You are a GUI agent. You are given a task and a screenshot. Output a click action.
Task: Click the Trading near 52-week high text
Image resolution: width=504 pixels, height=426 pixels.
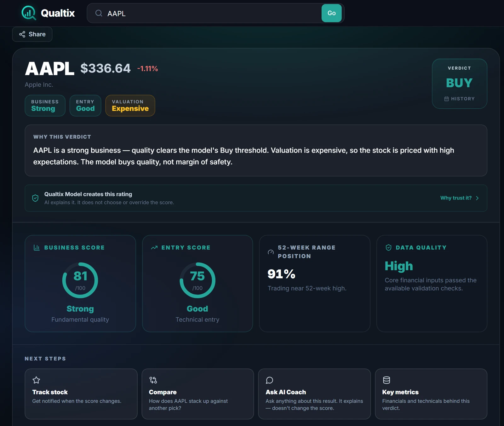click(307, 288)
